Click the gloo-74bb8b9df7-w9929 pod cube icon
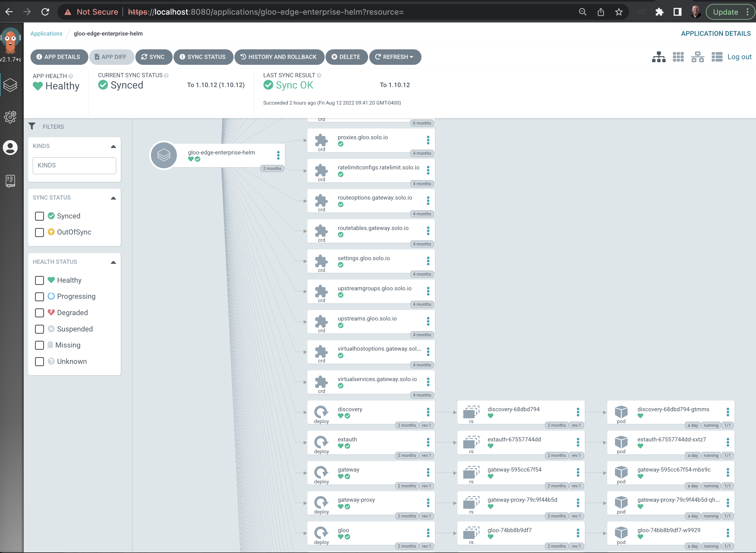 (621, 533)
